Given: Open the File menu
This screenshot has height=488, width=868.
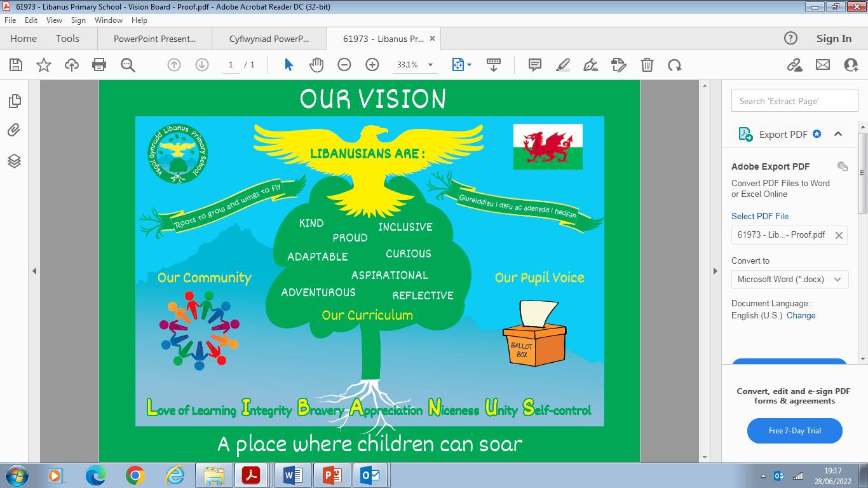Looking at the screenshot, I should point(10,20).
